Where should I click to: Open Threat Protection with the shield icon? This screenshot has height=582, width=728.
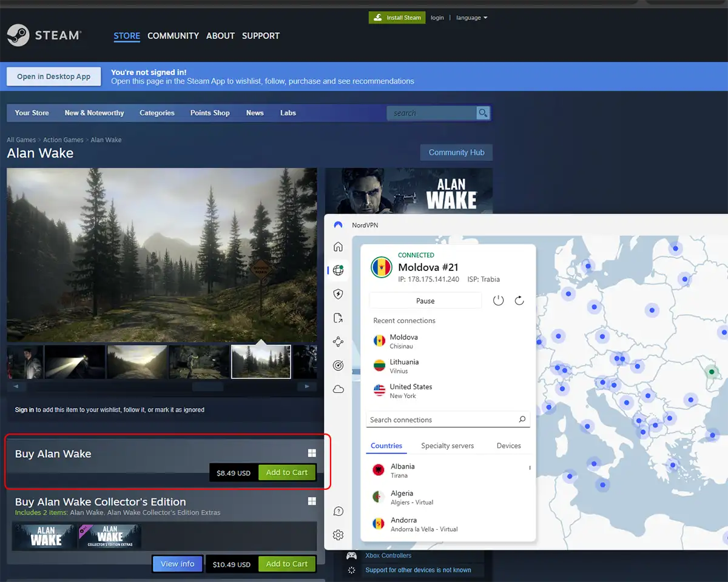[338, 294]
